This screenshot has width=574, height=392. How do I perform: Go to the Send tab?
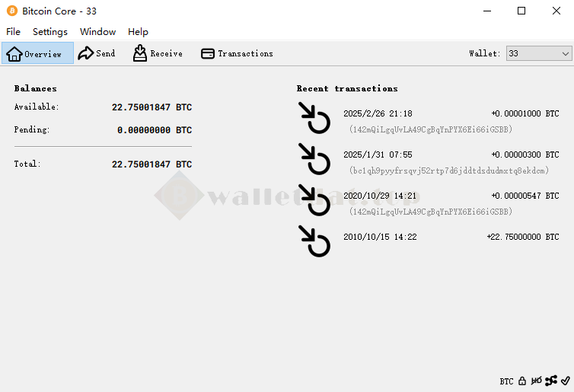pos(97,53)
